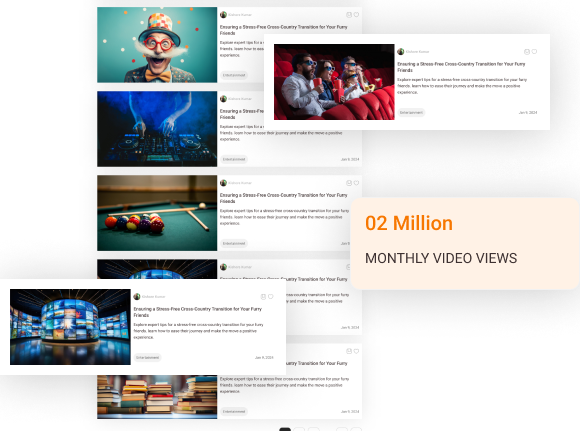Open the DJ mixer thumbnail image

click(157, 129)
